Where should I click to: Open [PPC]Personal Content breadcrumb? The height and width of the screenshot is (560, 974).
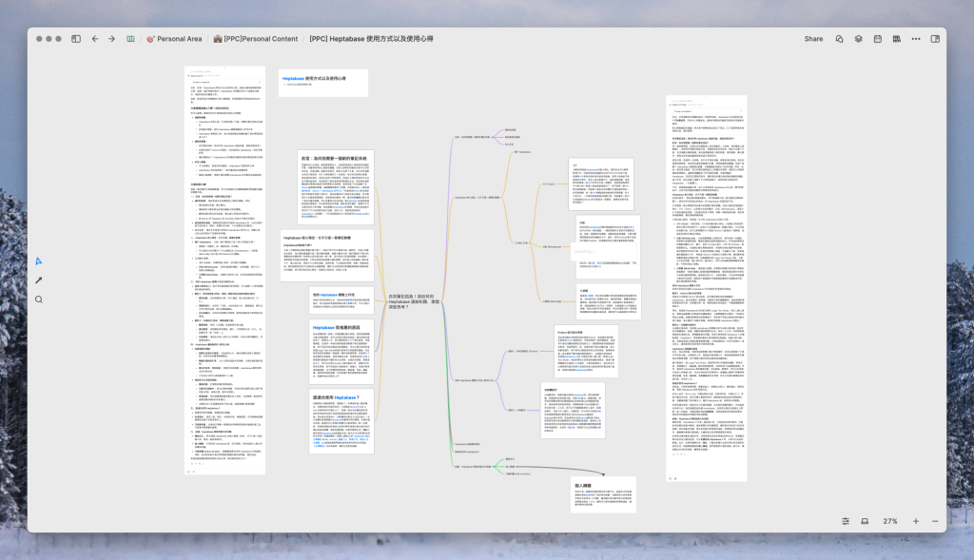pos(255,38)
